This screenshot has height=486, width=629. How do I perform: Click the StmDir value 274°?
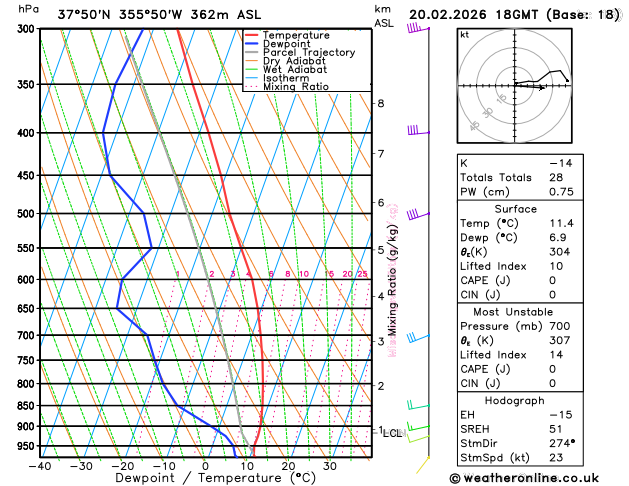click(x=562, y=443)
